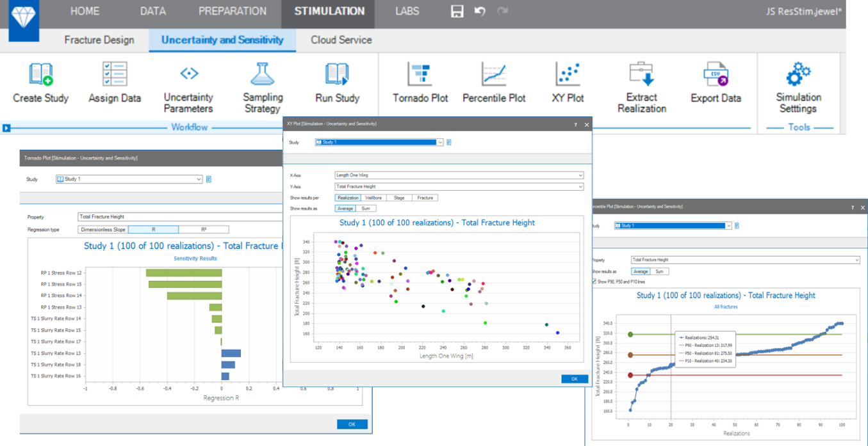868x446 pixels.
Task: Click the Create Study icon
Action: (x=41, y=75)
